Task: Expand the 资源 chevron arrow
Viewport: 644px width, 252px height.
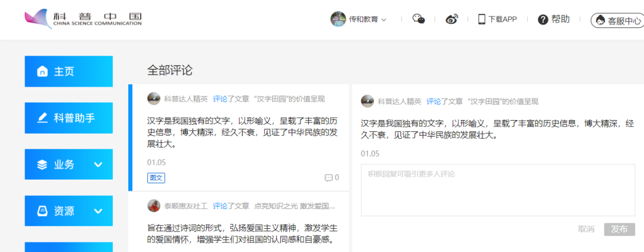Action: [98, 211]
